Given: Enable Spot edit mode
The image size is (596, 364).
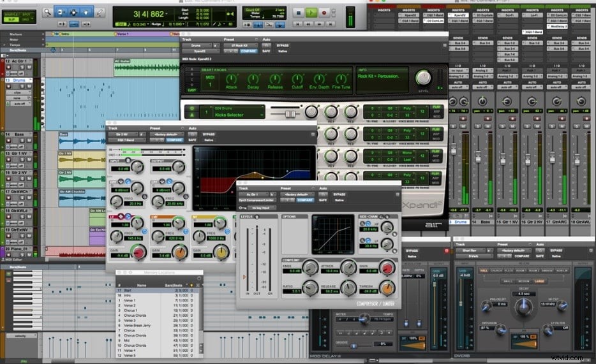Looking at the screenshot, I should [x=26, y=15].
